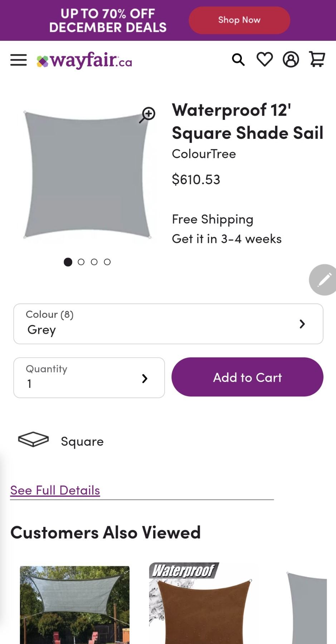Select the second image carousel dot

(x=81, y=262)
